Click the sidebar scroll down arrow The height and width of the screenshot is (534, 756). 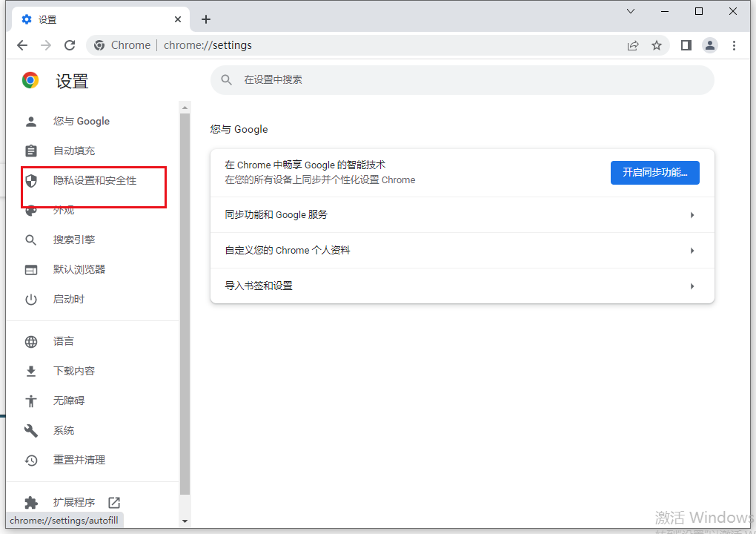(x=185, y=521)
